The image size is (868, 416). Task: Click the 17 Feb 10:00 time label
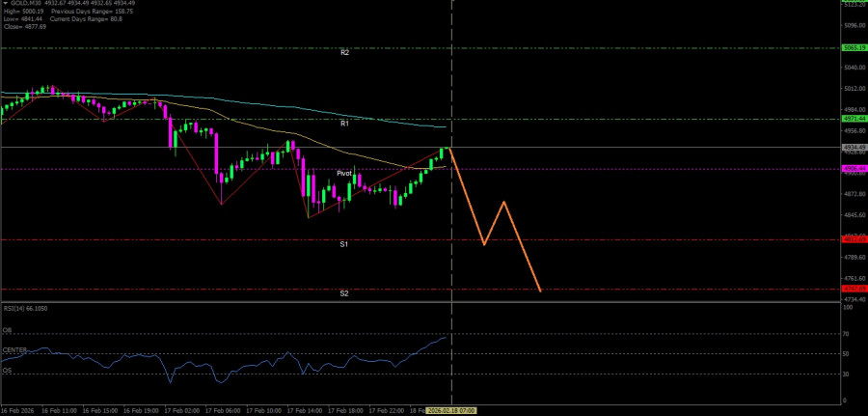[263, 411]
